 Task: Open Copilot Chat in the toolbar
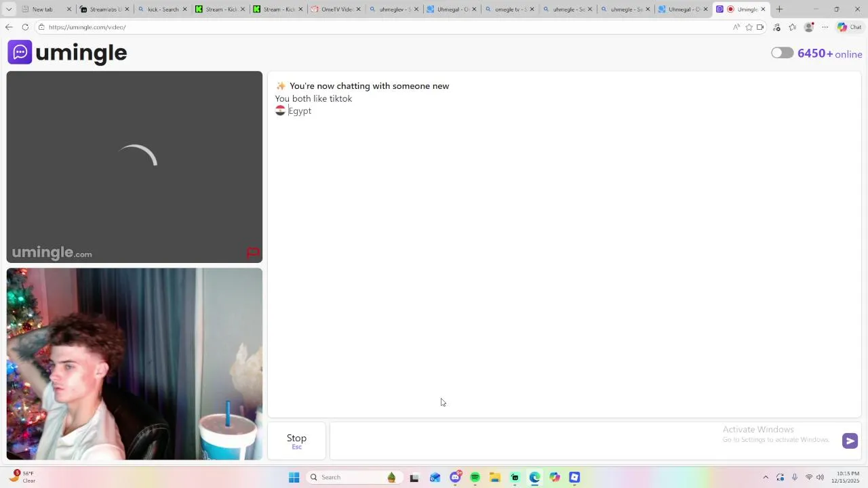[x=849, y=27]
